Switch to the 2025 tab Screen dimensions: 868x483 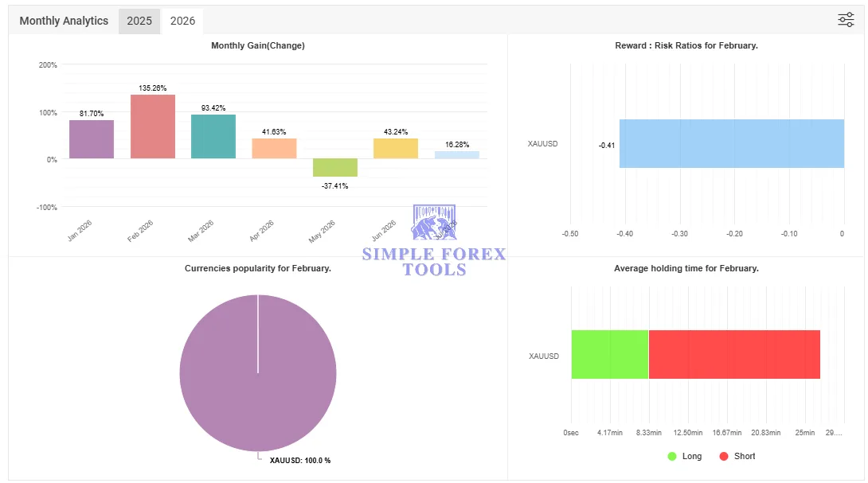pos(139,21)
